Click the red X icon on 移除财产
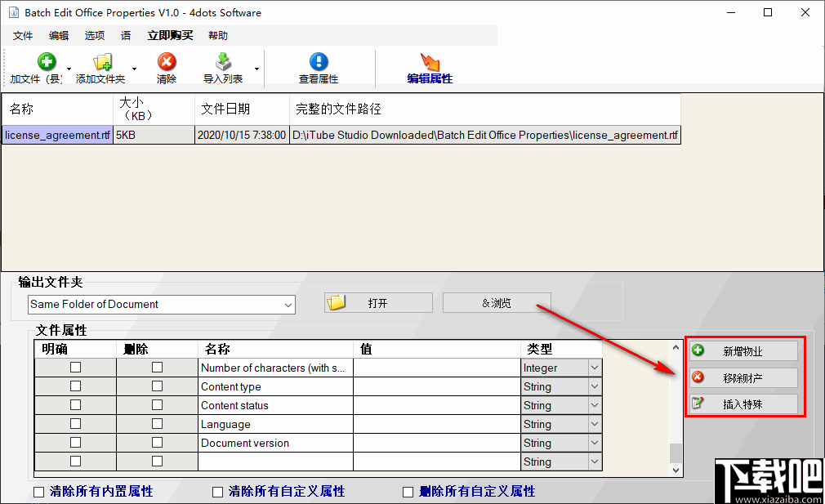Image resolution: width=825 pixels, height=504 pixels. tap(698, 377)
